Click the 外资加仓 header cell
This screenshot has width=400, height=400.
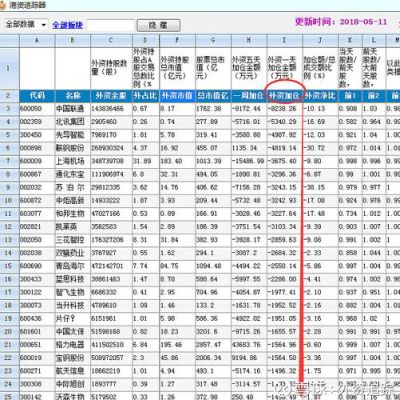click(x=285, y=96)
